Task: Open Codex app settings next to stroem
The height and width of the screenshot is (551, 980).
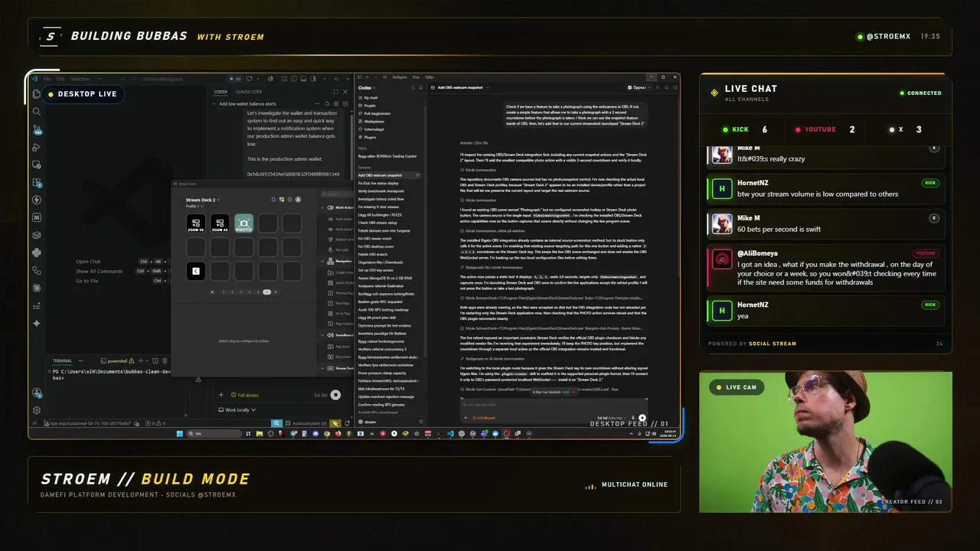Action: [x=420, y=422]
